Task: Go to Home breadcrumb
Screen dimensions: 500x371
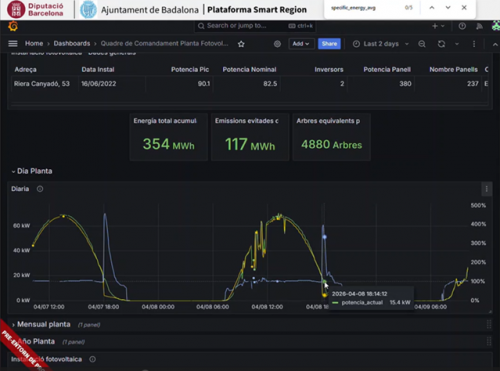Action: coord(34,44)
